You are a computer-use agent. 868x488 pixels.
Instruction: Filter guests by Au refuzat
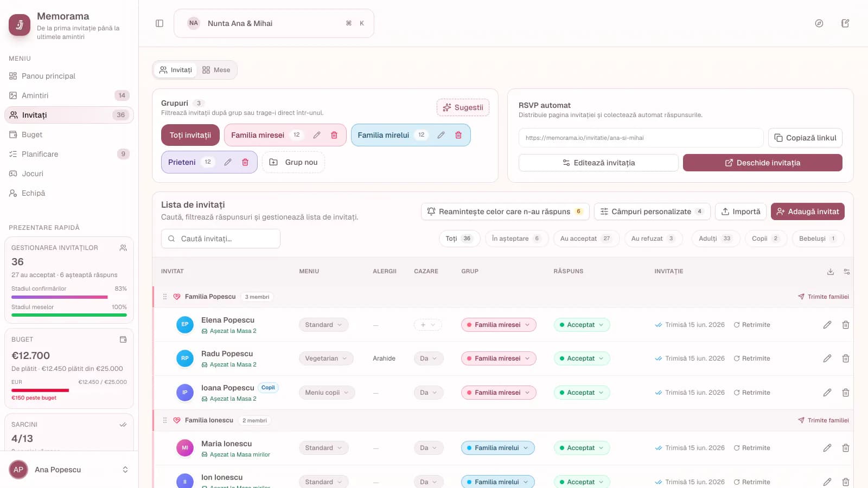pos(653,239)
